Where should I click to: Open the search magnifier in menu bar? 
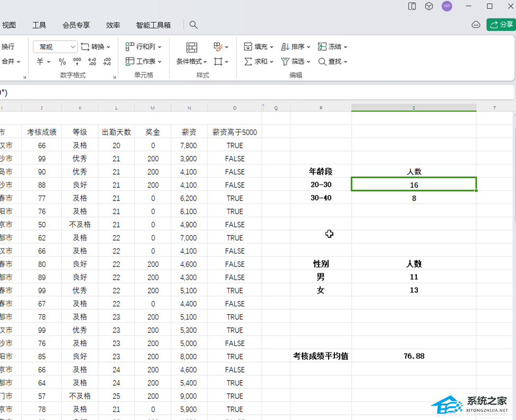point(193,25)
